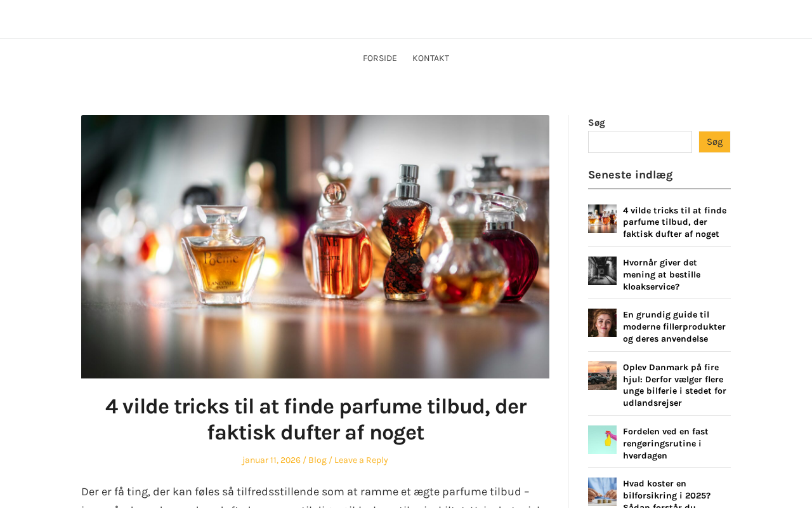Open the FORSIDE menu item
Image resolution: width=812 pixels, height=508 pixels.
click(x=379, y=58)
